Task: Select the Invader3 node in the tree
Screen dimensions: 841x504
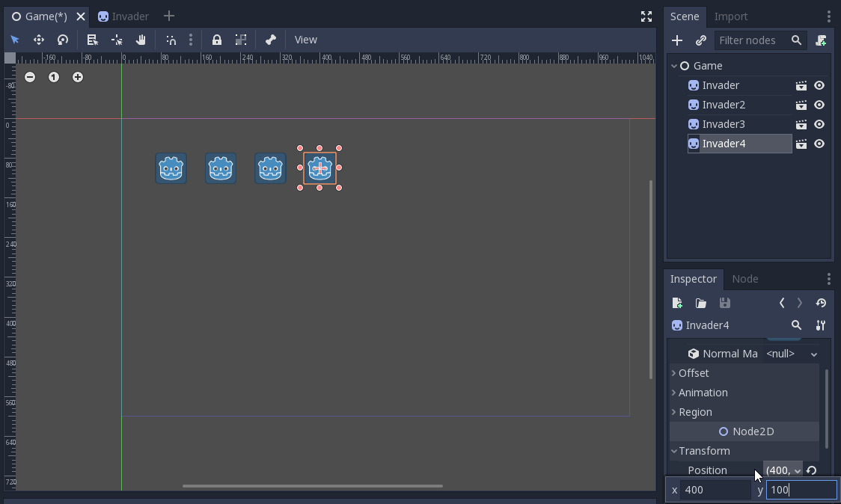Action: [724, 124]
